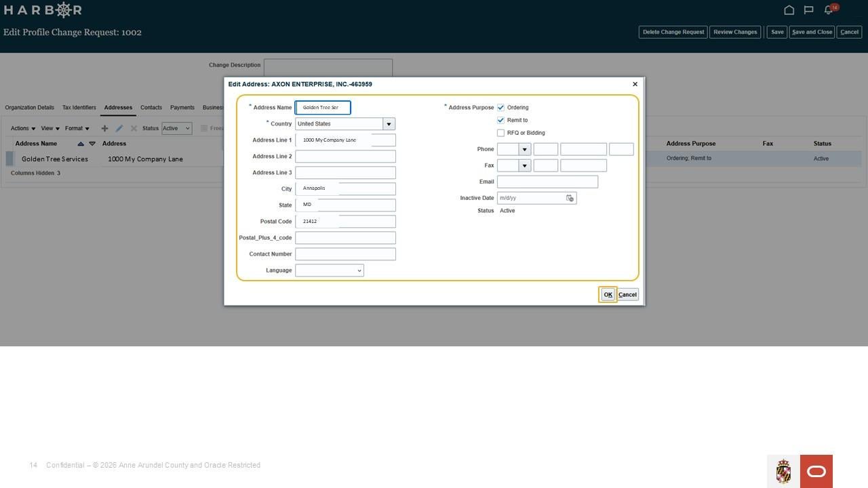Click the Address Name input field
The width and height of the screenshot is (868, 488).
coord(323,108)
